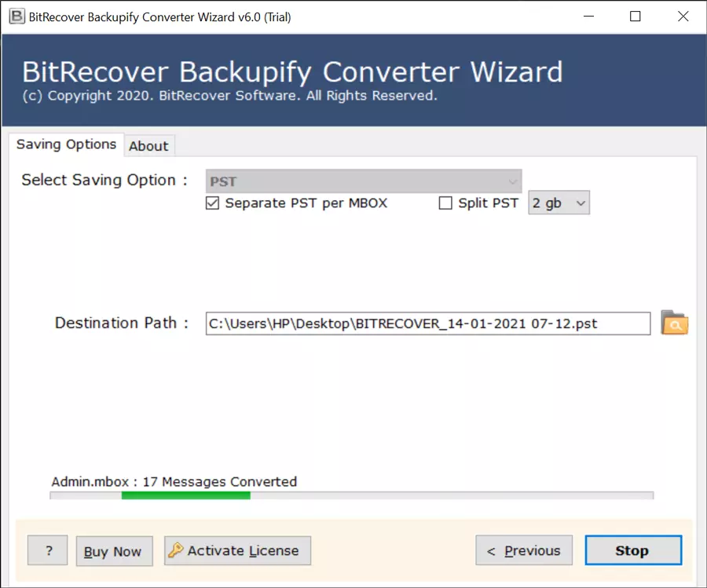Click the BitRecover Backupify Converter Wizard heading
This screenshot has width=707, height=588.
pyautogui.click(x=293, y=72)
